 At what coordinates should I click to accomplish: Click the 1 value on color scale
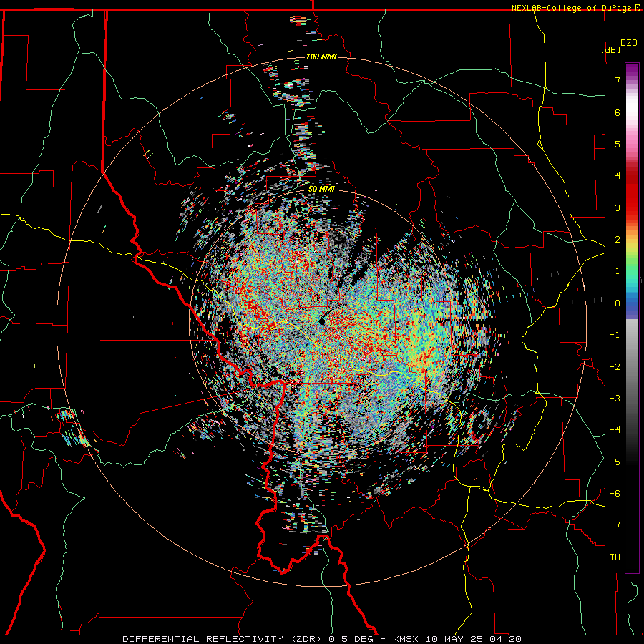click(618, 271)
